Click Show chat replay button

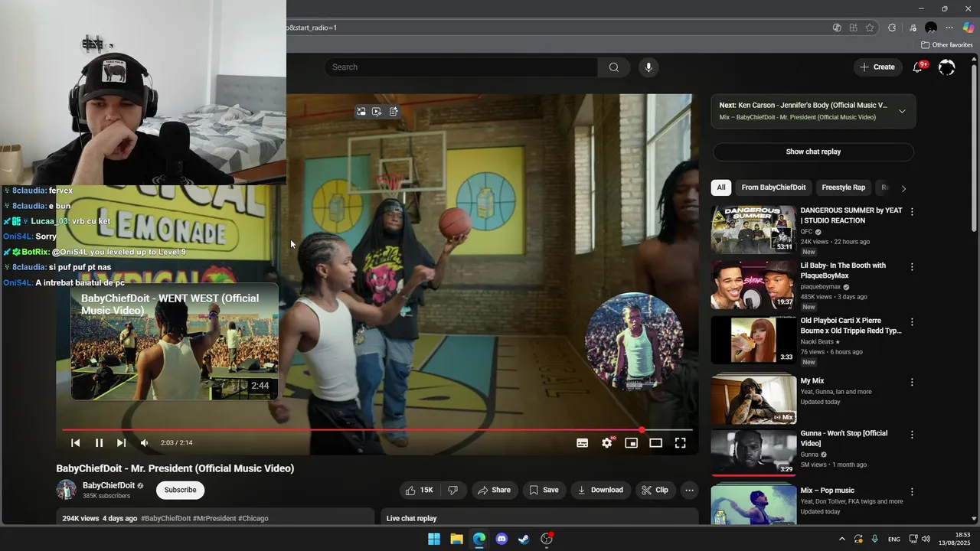(813, 152)
